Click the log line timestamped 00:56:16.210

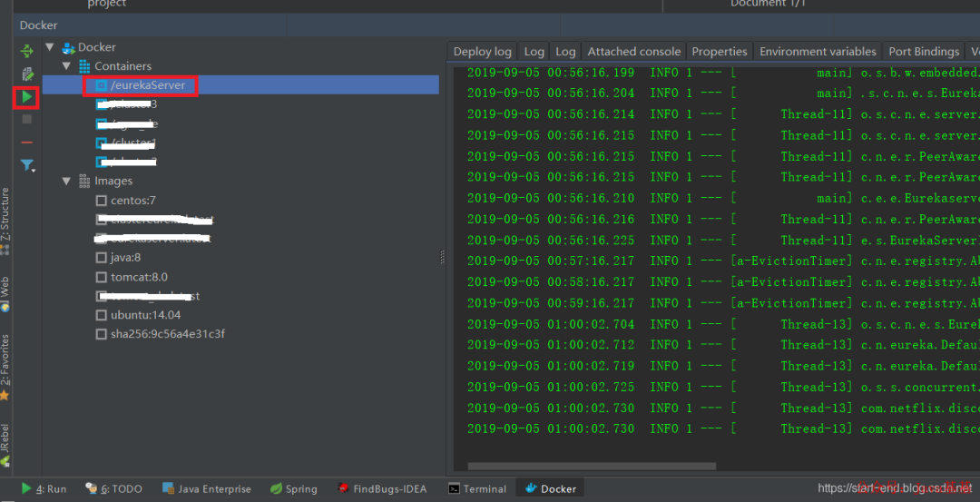[x=723, y=198]
